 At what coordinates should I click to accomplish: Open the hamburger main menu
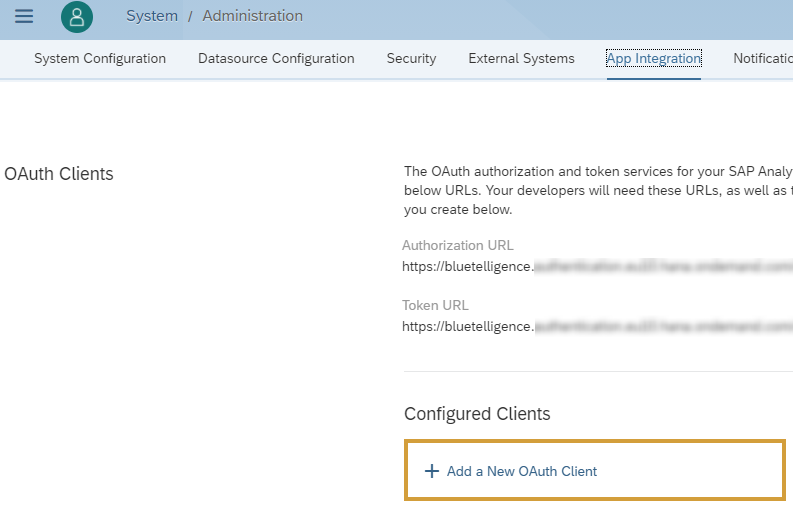pos(23,16)
